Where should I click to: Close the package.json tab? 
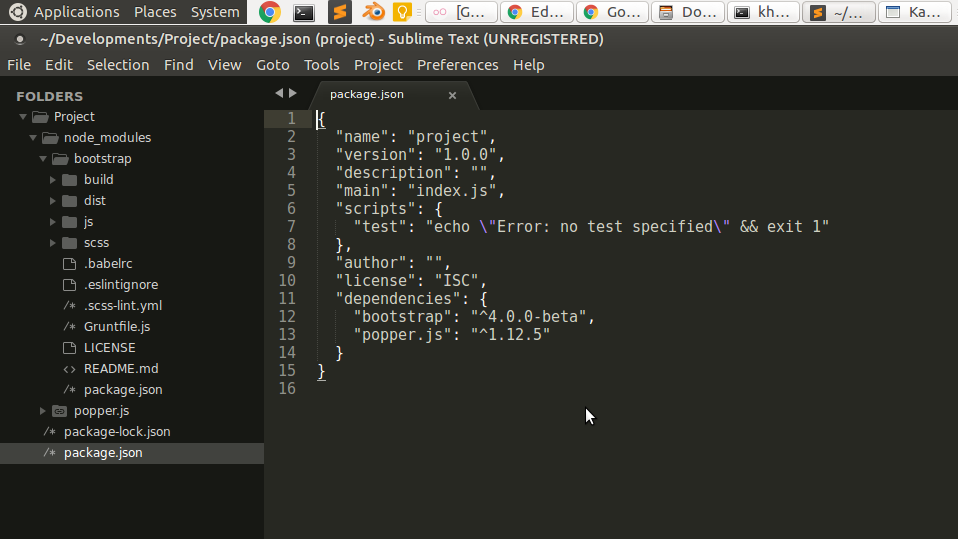tap(452, 95)
